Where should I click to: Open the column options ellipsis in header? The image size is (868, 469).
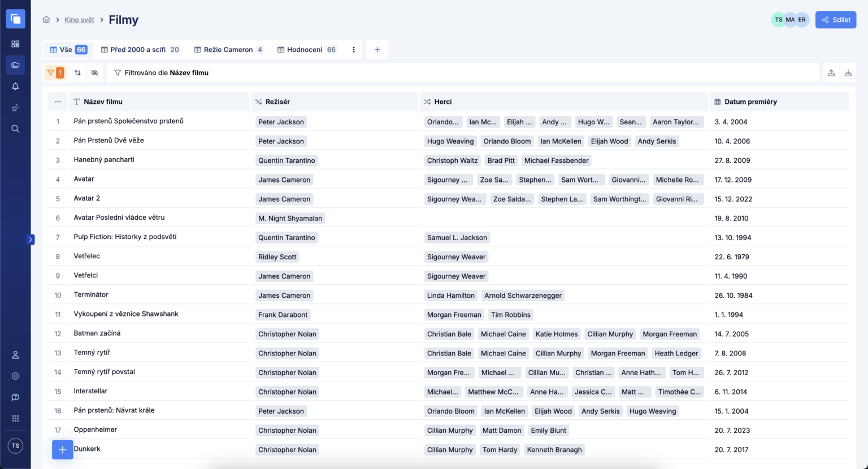58,102
